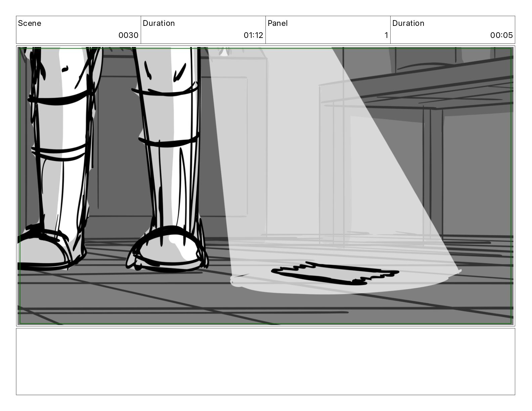Click the Duration label next to Panel

click(408, 23)
